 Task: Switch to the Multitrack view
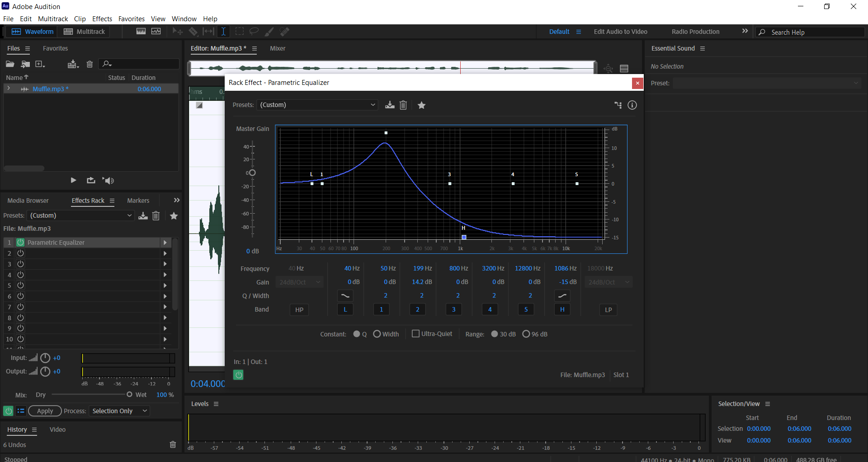click(x=84, y=32)
